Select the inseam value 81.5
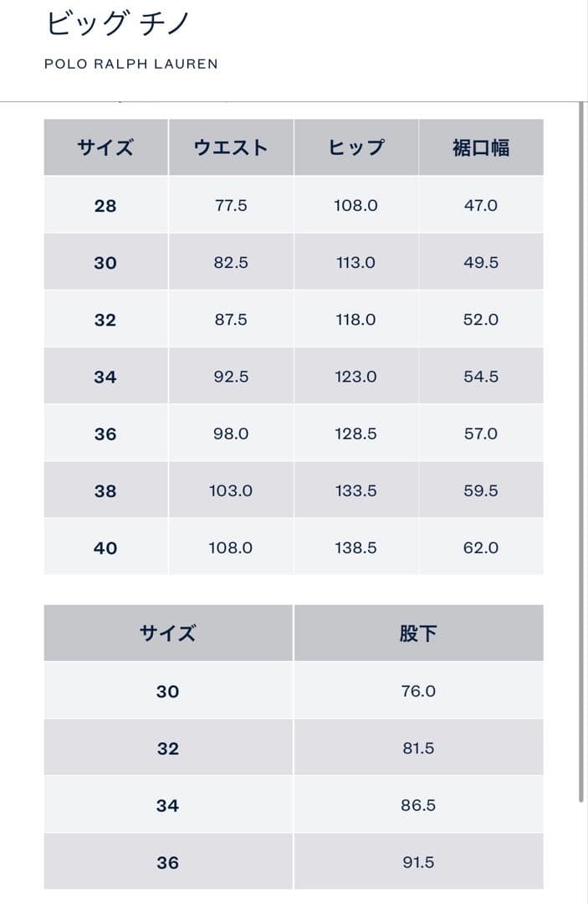Image resolution: width=588 pixels, height=904 pixels. pyautogui.click(x=418, y=748)
